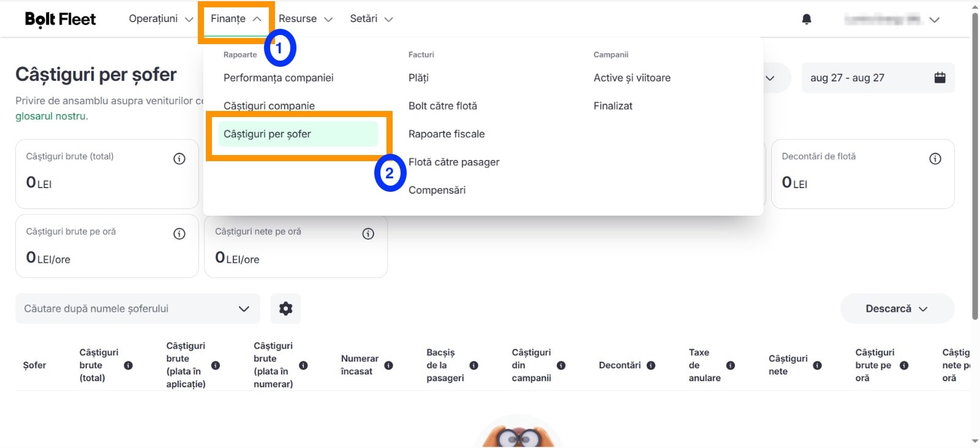The image size is (980, 448).
Task: Click info icon beside Numerar încasat column
Action: tap(388, 365)
